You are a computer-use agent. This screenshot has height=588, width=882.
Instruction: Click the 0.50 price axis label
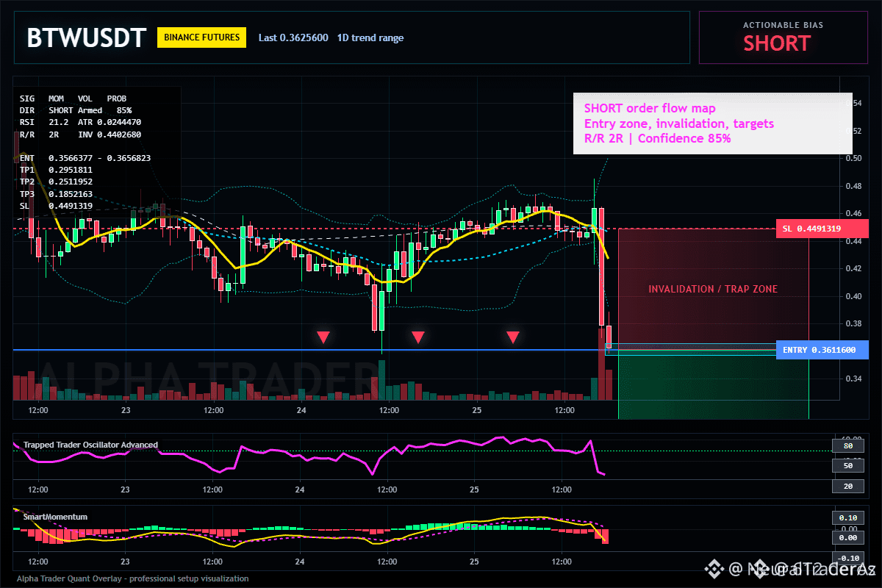pyautogui.click(x=853, y=158)
